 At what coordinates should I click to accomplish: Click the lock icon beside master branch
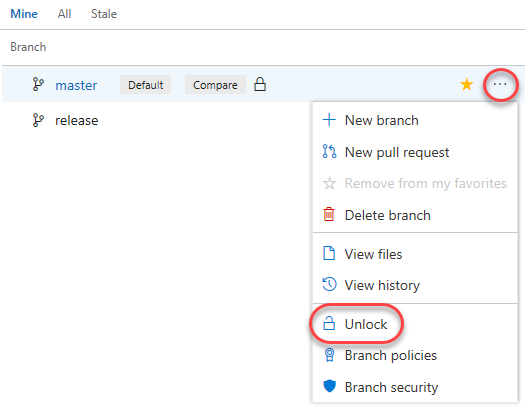click(260, 84)
